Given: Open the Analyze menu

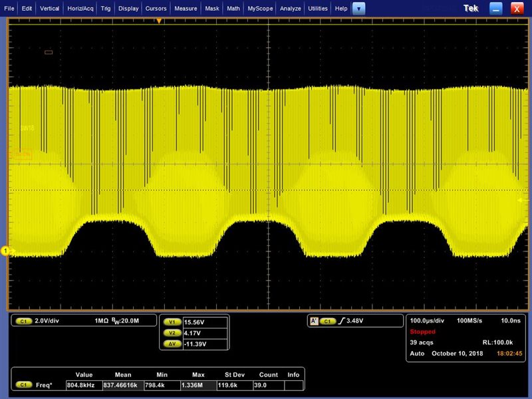Looking at the screenshot, I should click(x=291, y=9).
